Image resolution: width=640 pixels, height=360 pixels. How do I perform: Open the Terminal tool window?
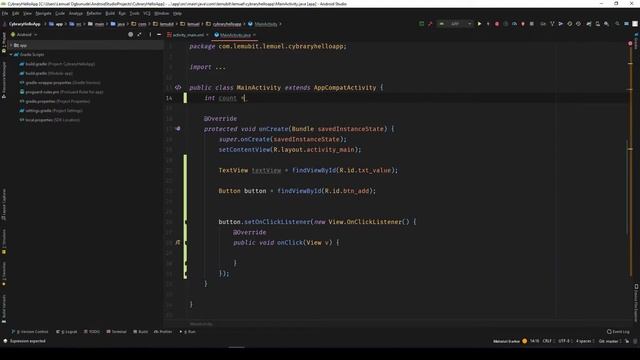[x=116, y=332]
